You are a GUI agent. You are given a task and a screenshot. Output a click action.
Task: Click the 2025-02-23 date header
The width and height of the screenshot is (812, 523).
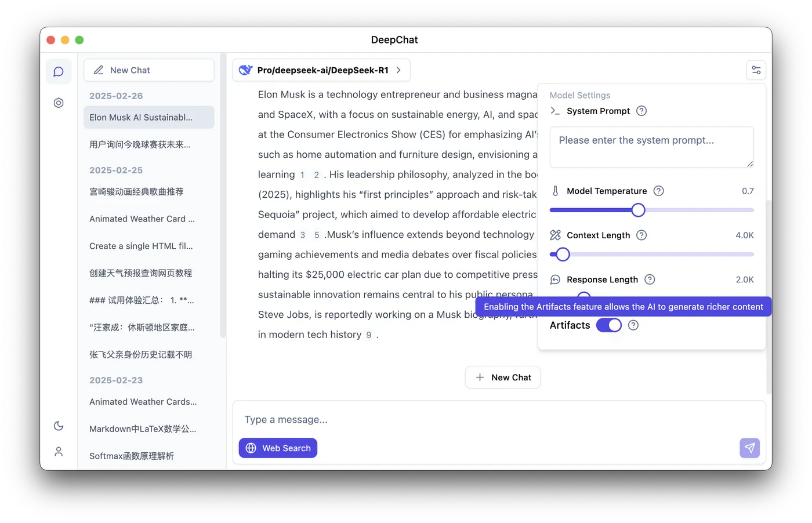116,380
